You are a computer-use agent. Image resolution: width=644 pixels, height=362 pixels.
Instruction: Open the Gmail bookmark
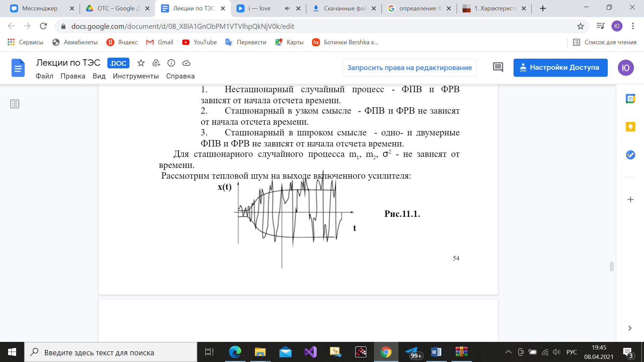tap(160, 42)
